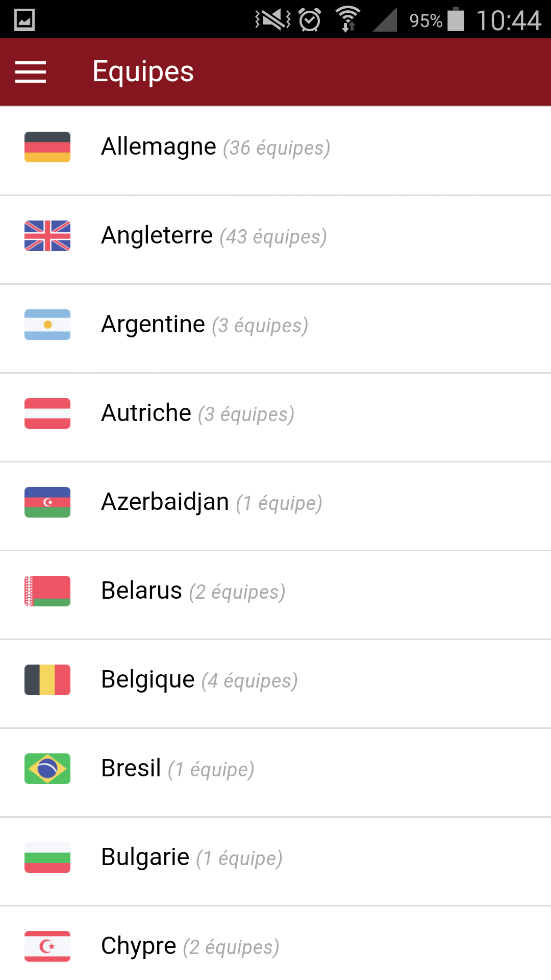The height and width of the screenshot is (980, 551).
Task: Tap the alarm icon in status bar
Action: pos(310,20)
